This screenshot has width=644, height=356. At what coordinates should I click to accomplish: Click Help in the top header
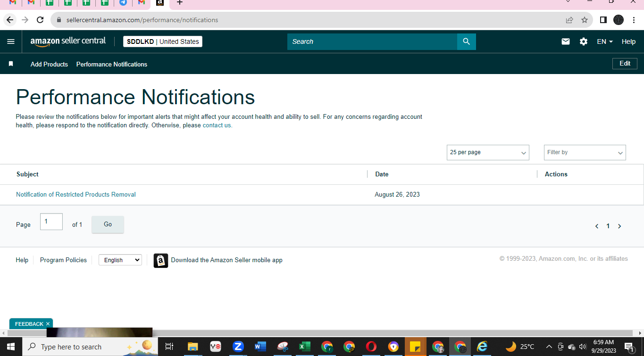(628, 41)
